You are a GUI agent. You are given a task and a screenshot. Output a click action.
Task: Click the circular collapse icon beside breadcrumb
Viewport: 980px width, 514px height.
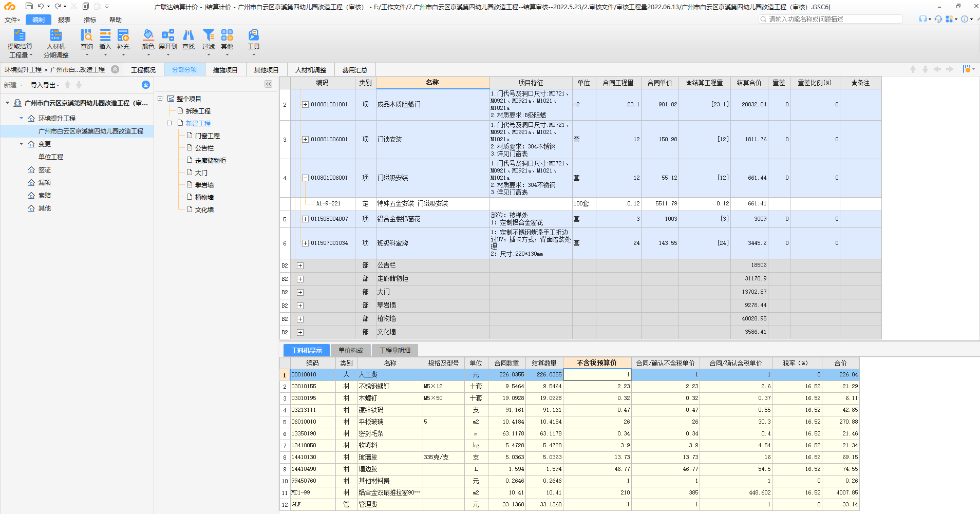[x=115, y=69]
